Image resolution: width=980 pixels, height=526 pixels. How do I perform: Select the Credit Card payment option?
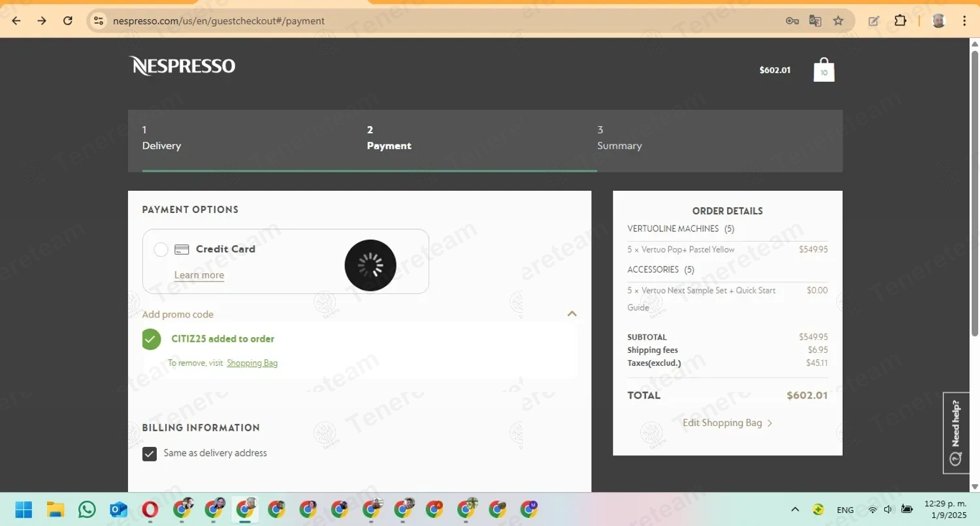click(x=160, y=249)
